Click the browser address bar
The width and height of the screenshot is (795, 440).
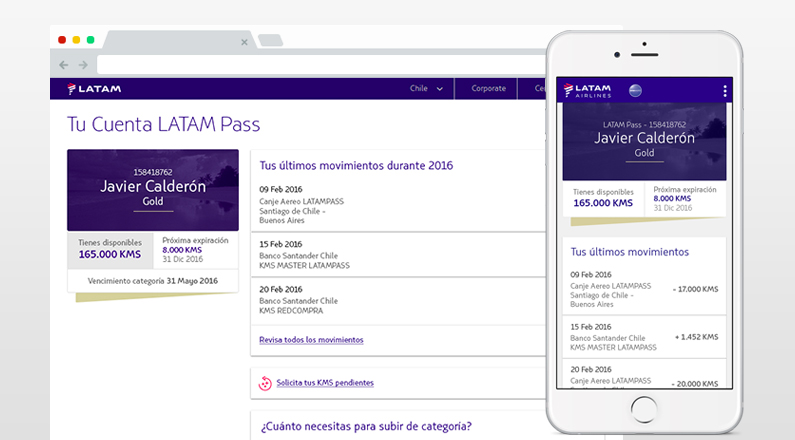coord(321,65)
